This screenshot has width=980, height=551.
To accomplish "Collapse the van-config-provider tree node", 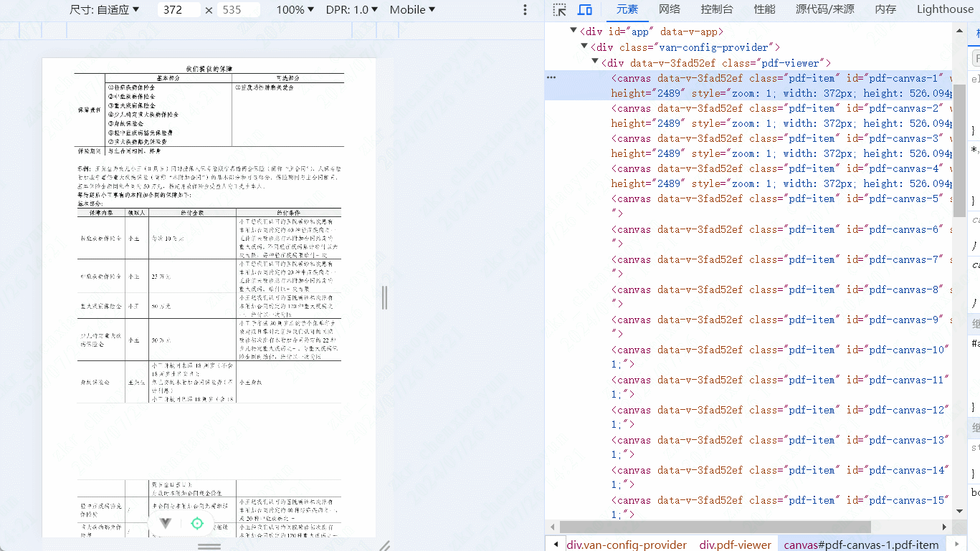I will click(584, 46).
